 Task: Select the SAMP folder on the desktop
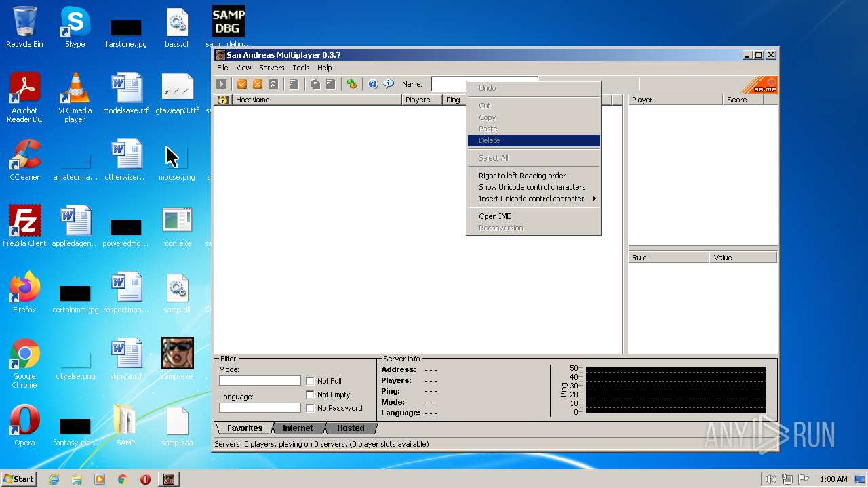(x=125, y=426)
